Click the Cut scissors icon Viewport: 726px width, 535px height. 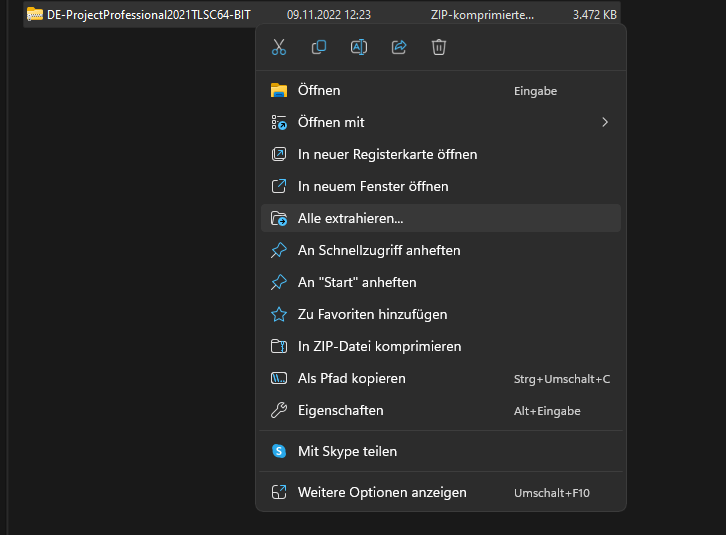tap(279, 47)
